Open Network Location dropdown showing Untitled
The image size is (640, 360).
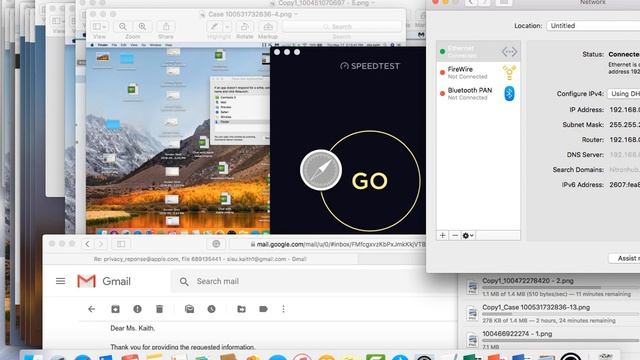point(593,25)
